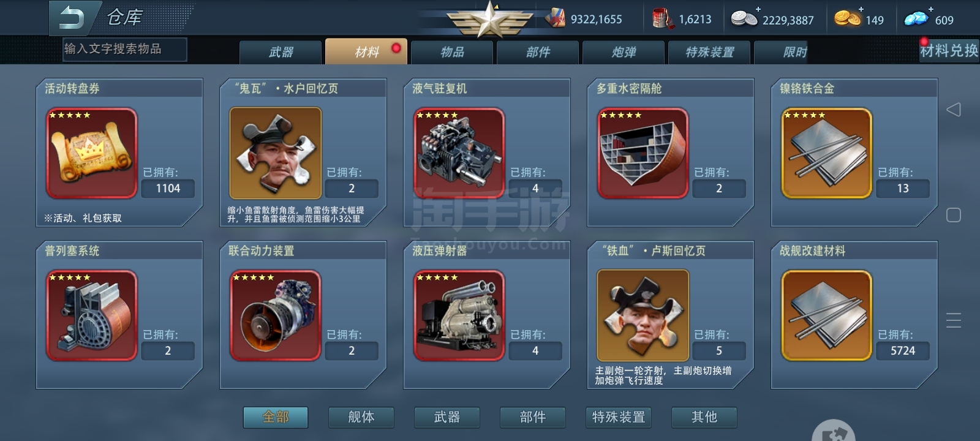Open the 特殊装置 top tab

coord(709,52)
